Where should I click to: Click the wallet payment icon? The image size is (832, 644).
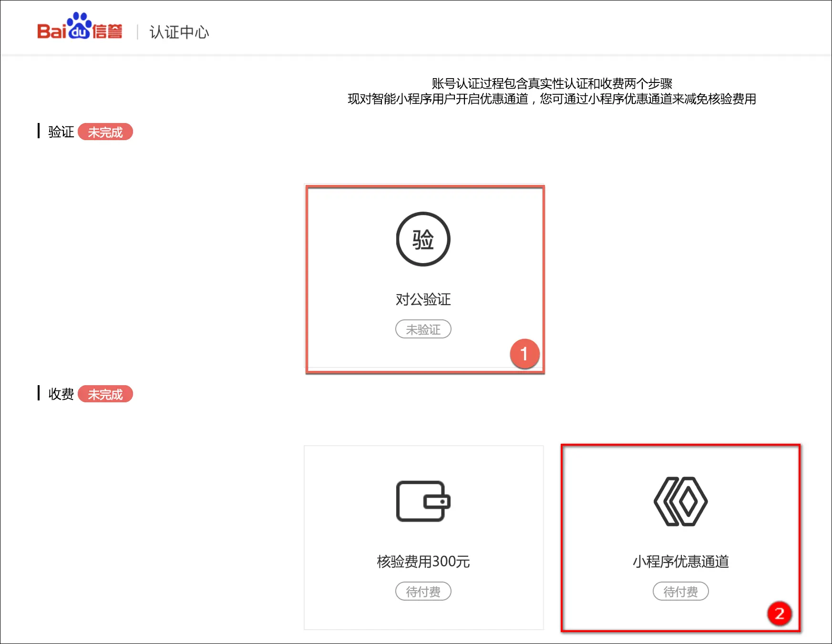[423, 501]
